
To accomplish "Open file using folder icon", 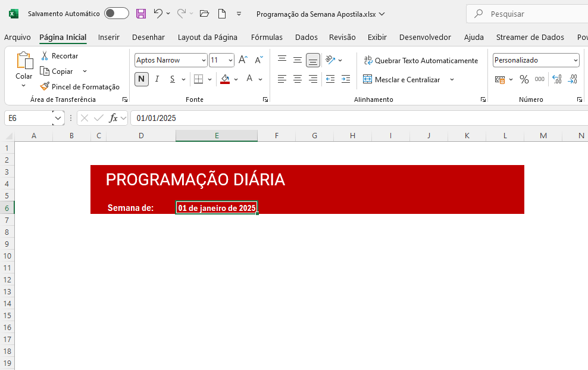I will coord(204,14).
